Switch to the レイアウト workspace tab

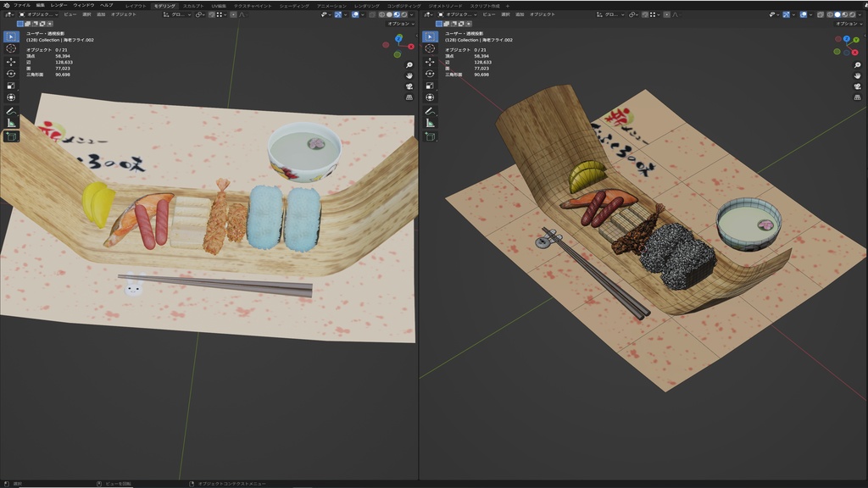tap(136, 6)
